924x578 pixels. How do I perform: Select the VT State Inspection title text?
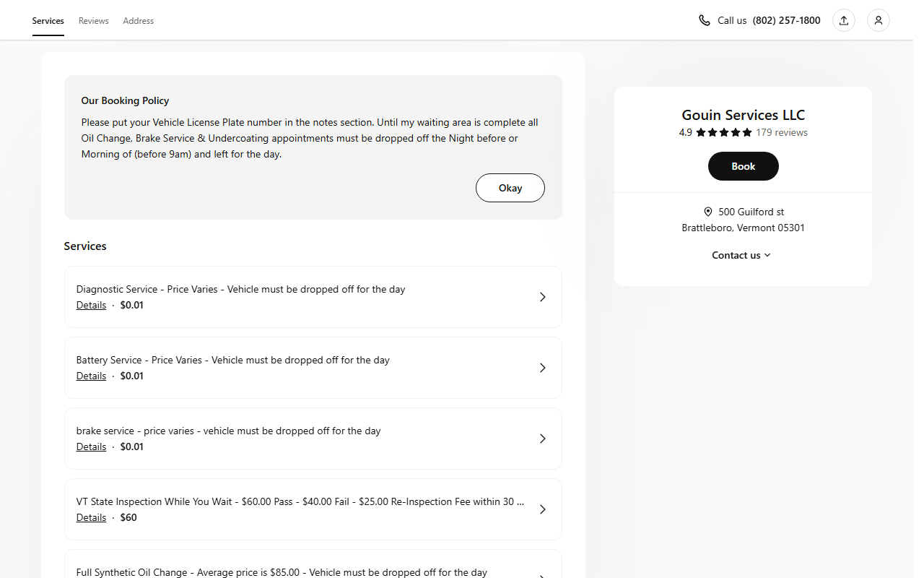pyautogui.click(x=300, y=501)
